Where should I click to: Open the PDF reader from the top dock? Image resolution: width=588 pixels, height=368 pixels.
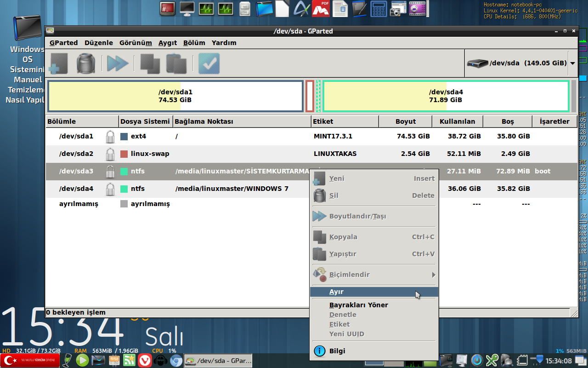(321, 8)
